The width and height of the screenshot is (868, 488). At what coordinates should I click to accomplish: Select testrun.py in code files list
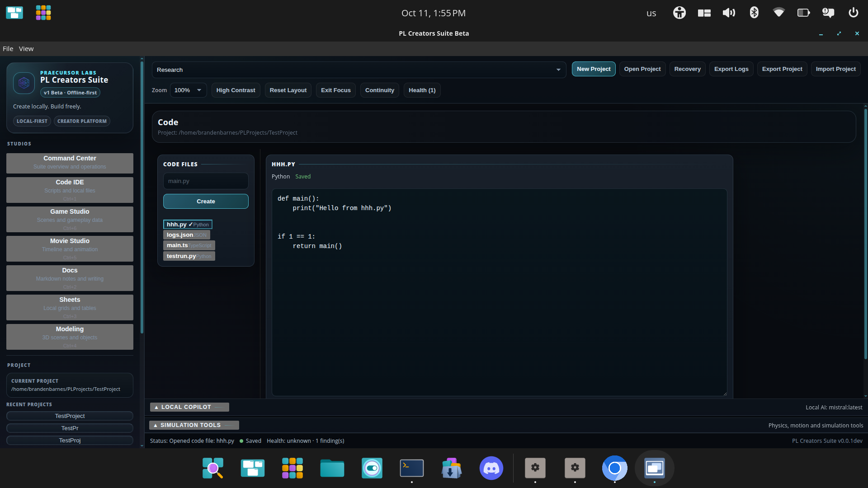tap(189, 256)
